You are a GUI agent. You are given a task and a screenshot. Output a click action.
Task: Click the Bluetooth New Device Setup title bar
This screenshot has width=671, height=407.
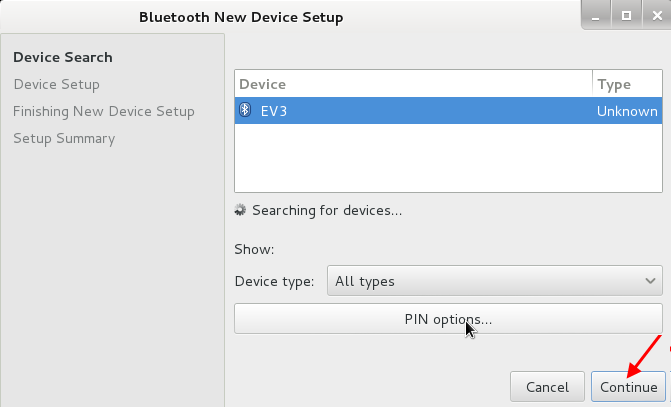pyautogui.click(x=241, y=17)
